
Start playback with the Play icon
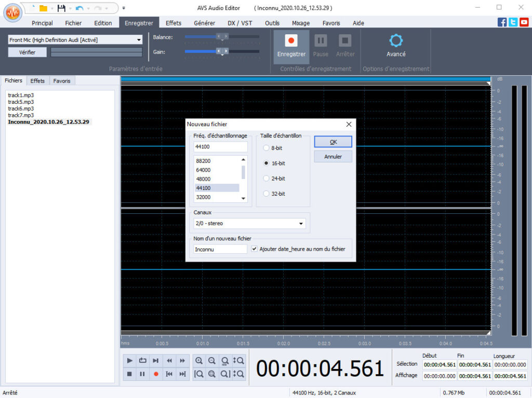(129, 361)
